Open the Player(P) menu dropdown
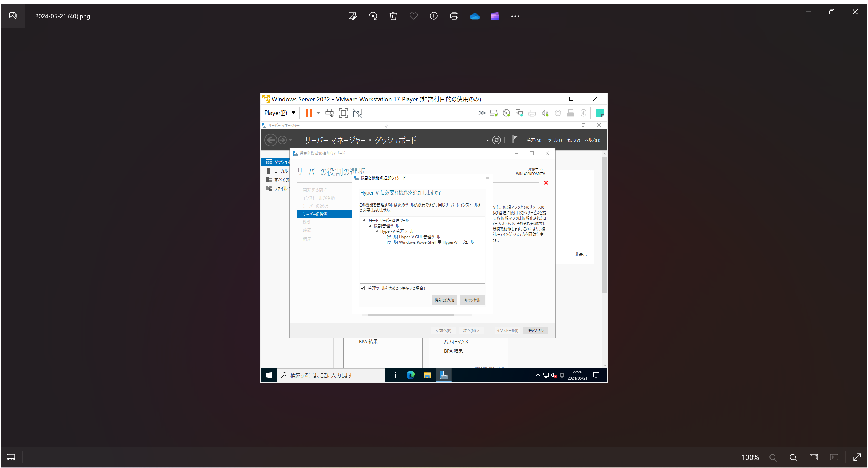This screenshot has height=468, width=868. point(279,113)
